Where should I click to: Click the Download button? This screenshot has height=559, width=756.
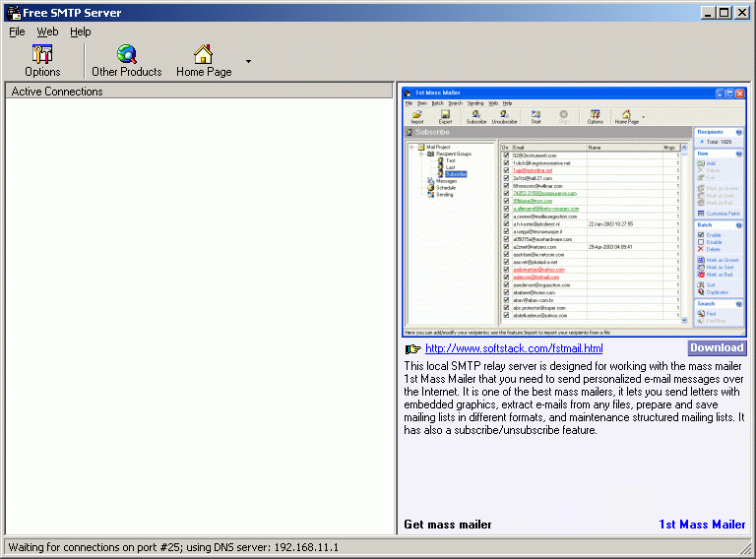tap(717, 347)
